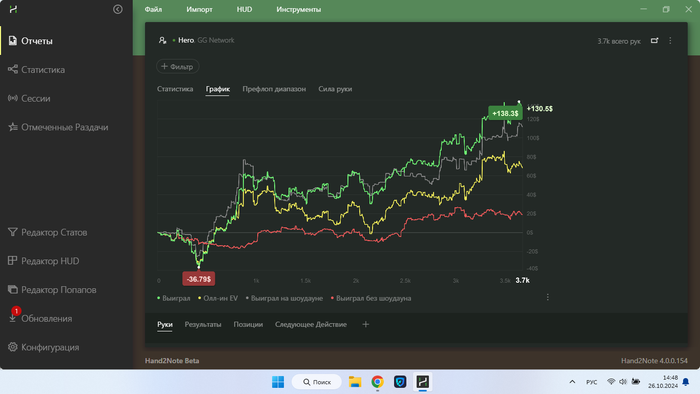Image resolution: width=700 pixels, height=394 pixels.
Task: Click the +130.5$ end value label
Action: 540,109
